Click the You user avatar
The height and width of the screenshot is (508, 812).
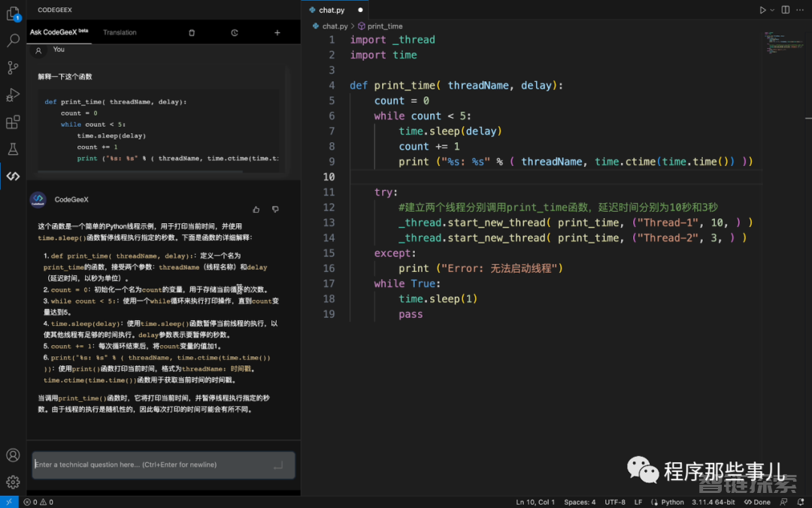click(38, 51)
